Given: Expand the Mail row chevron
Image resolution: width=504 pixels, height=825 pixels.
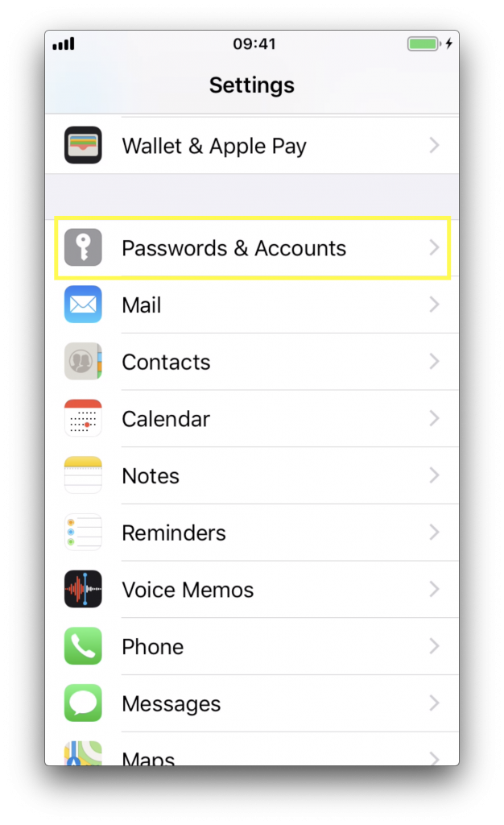Looking at the screenshot, I should pos(434,304).
